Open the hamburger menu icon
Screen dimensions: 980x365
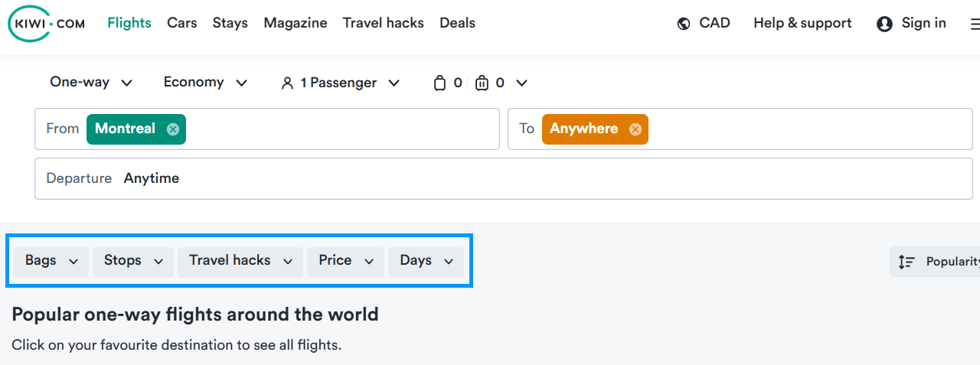974,24
